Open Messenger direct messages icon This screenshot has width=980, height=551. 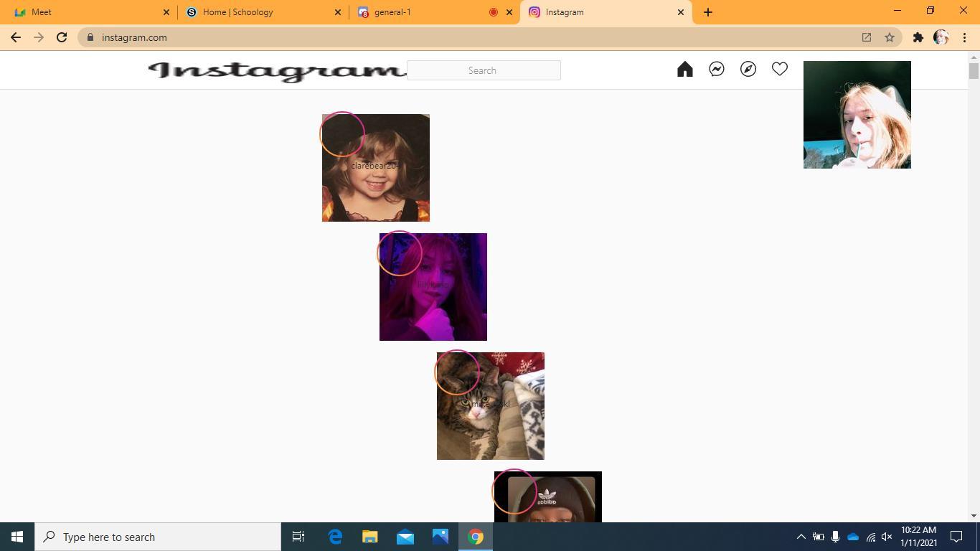[717, 69]
